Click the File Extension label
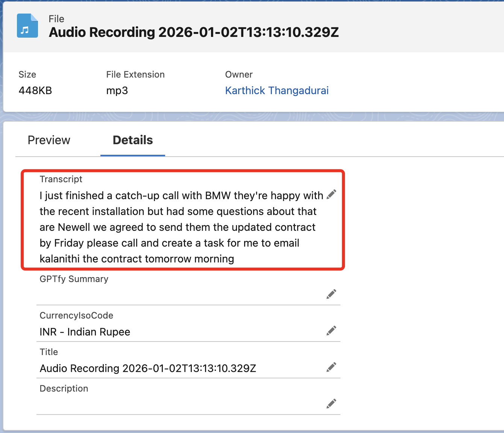The width and height of the screenshot is (504, 433). [x=135, y=75]
